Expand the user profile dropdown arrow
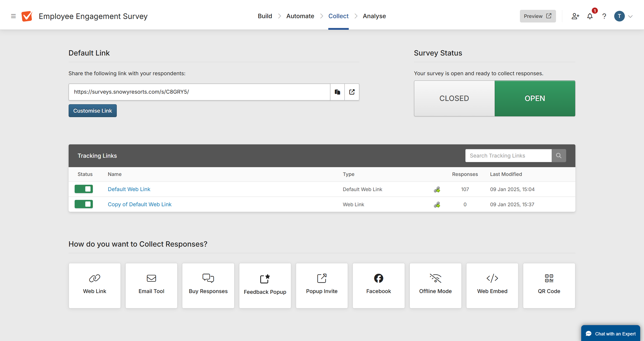644x341 pixels. coord(630,17)
